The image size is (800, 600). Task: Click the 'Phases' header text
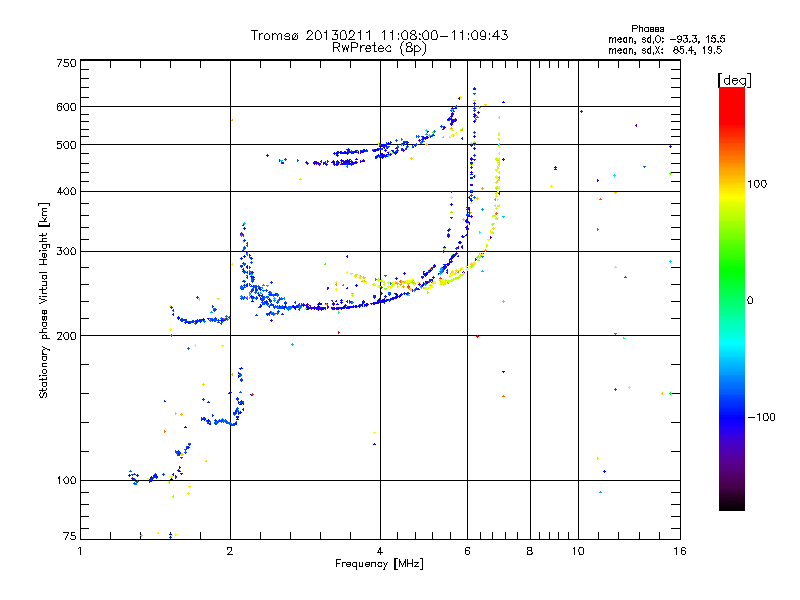(647, 29)
